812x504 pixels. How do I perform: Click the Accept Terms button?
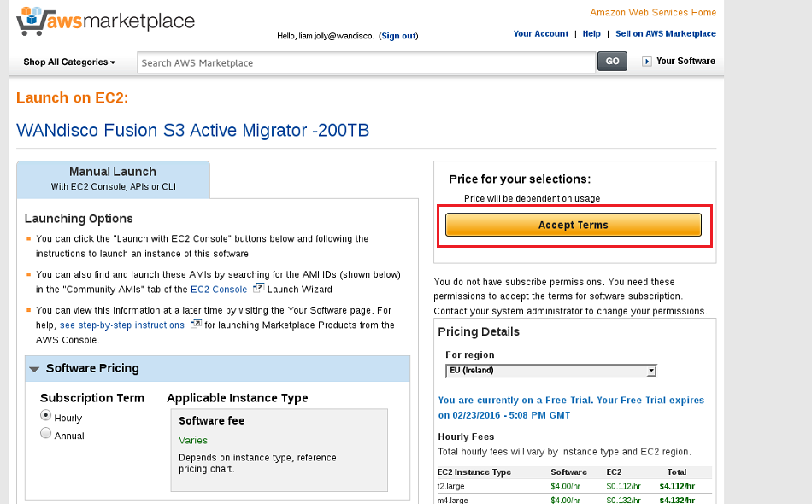click(x=574, y=226)
